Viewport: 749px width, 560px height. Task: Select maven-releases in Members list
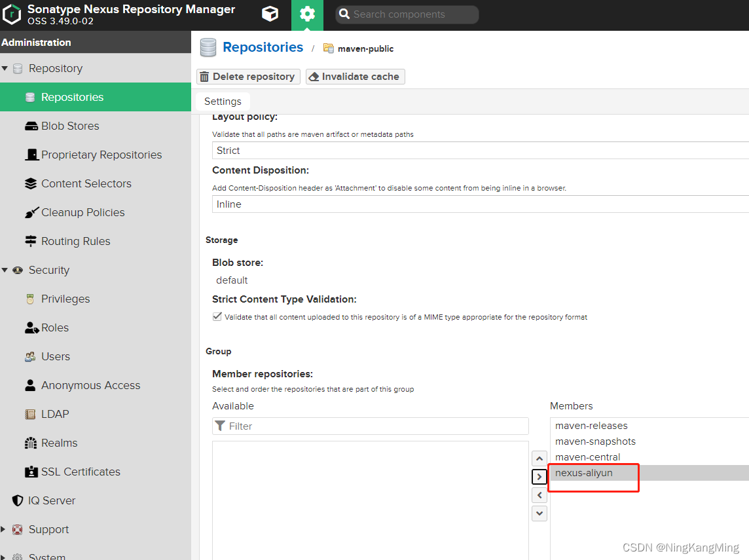[649, 426]
